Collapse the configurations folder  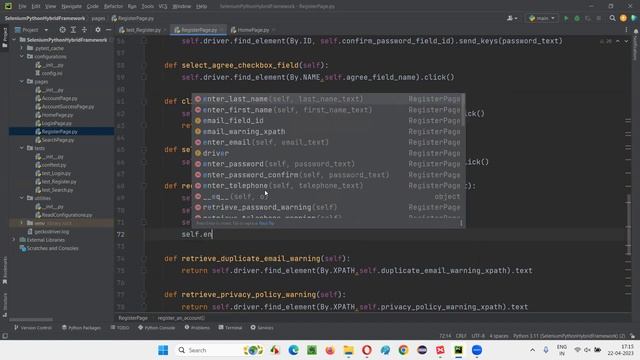22,56
